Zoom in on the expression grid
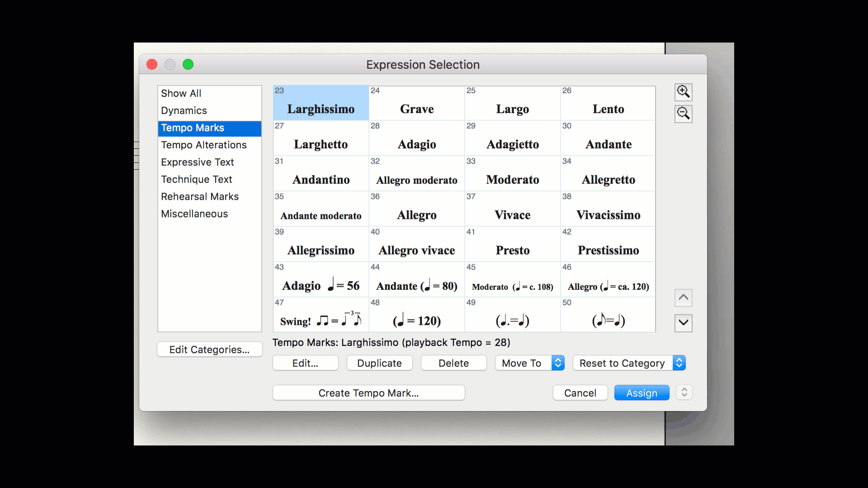This screenshot has width=868, height=488. click(683, 92)
